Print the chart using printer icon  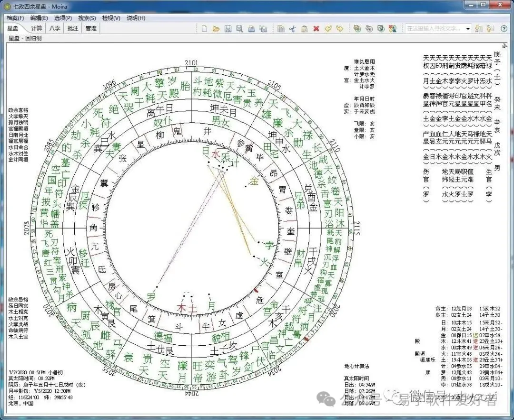pyautogui.click(x=251, y=29)
